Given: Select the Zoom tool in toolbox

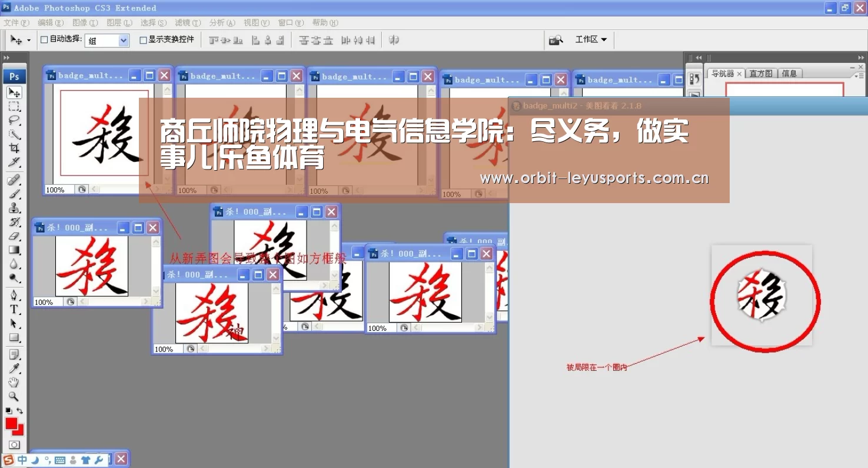Looking at the screenshot, I should (14, 397).
